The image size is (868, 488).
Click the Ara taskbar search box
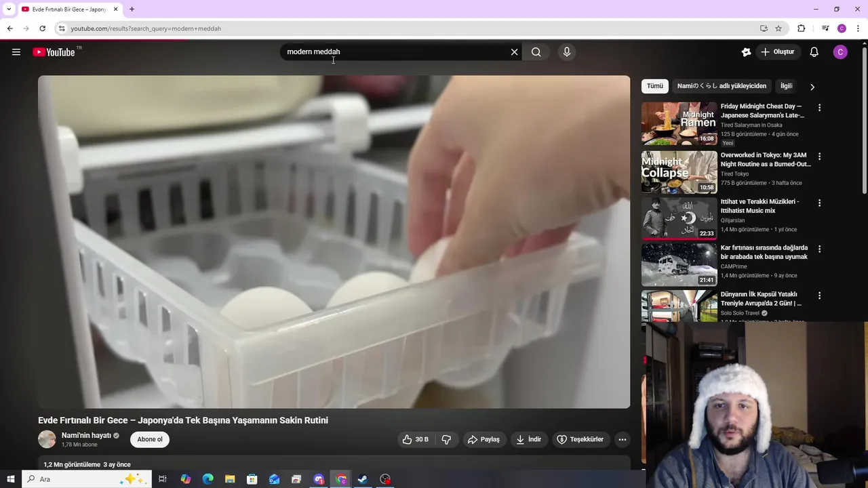87,479
